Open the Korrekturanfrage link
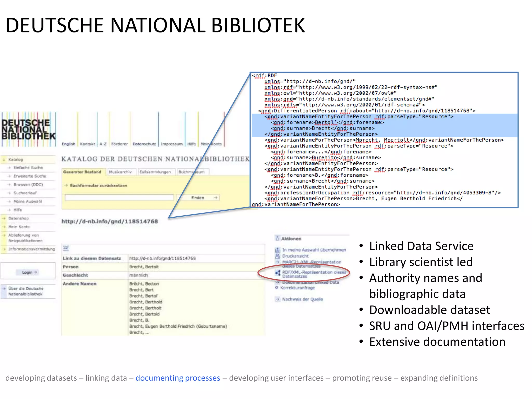The height and width of the screenshot is (399, 532). [297, 288]
